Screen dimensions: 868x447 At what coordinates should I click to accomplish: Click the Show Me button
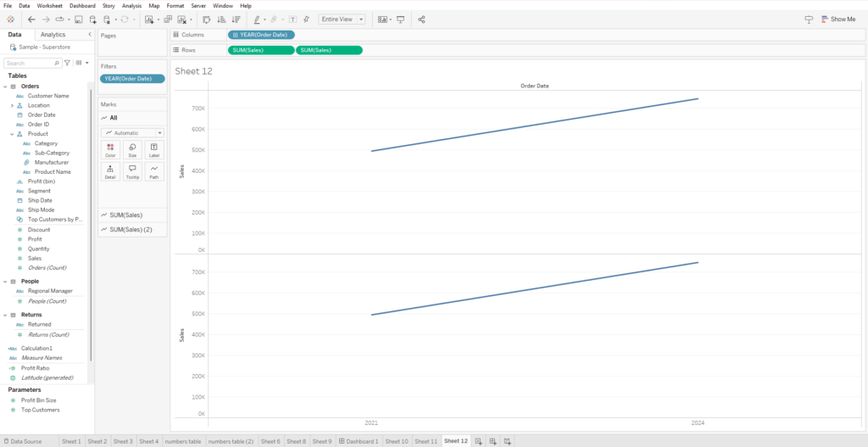[838, 19]
